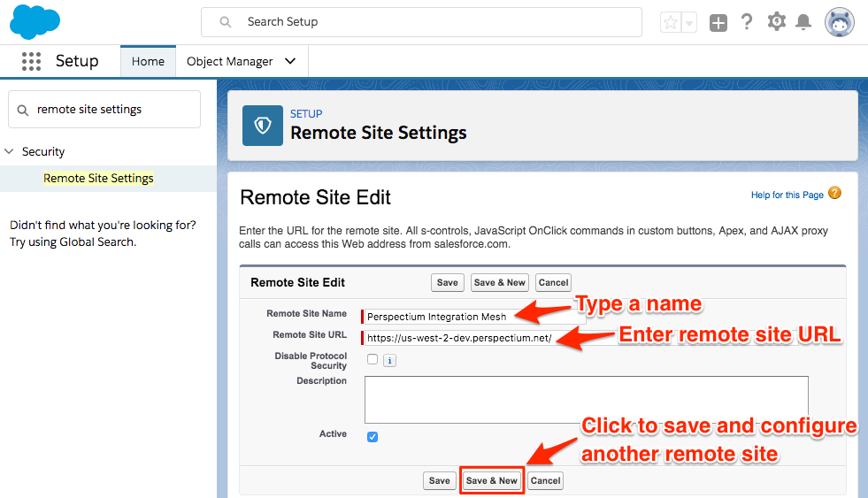The height and width of the screenshot is (498, 868).
Task: Click the top Save & New button
Action: point(500,283)
